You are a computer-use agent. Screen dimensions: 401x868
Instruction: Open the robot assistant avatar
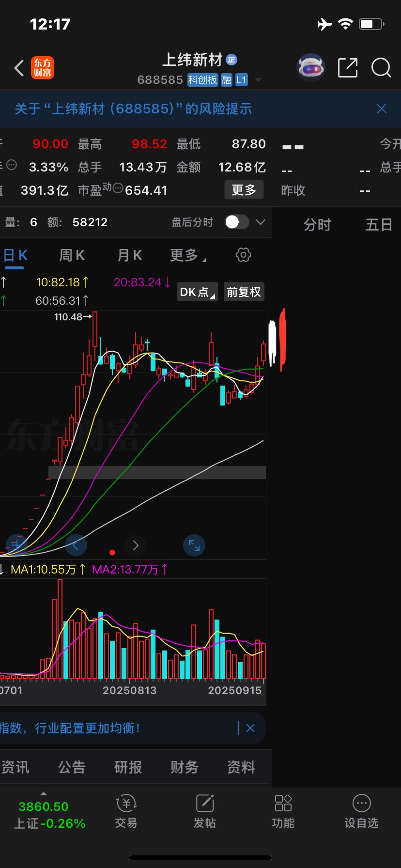[310, 68]
